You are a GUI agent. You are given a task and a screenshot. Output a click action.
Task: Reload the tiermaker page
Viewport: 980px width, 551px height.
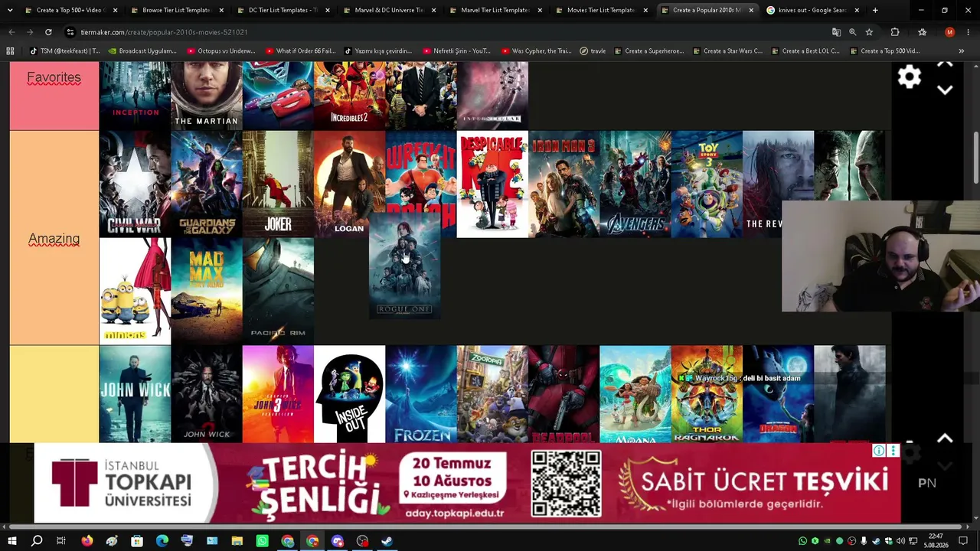(x=48, y=32)
